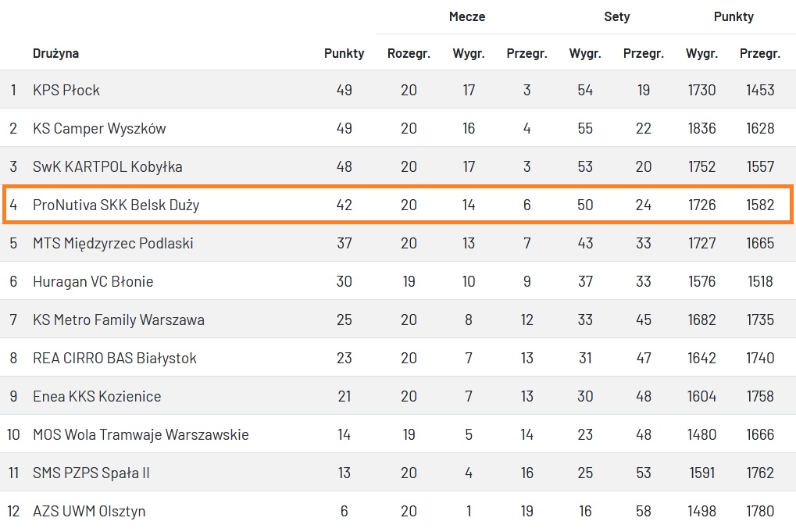Viewport: 796px width, 532px height.
Task: Open REA CIRRO BAS Białystok
Action: pos(114,358)
